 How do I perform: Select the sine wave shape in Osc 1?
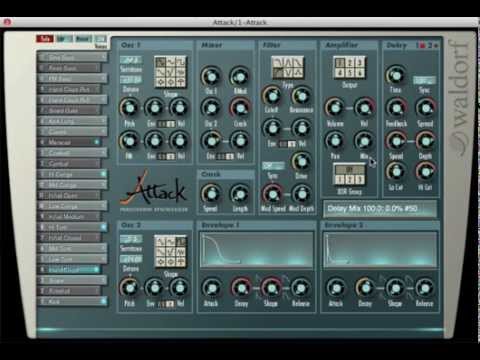[171, 62]
